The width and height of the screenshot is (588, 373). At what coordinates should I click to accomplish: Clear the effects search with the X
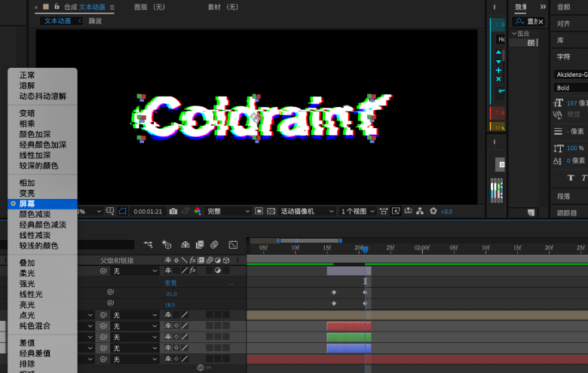[541, 22]
